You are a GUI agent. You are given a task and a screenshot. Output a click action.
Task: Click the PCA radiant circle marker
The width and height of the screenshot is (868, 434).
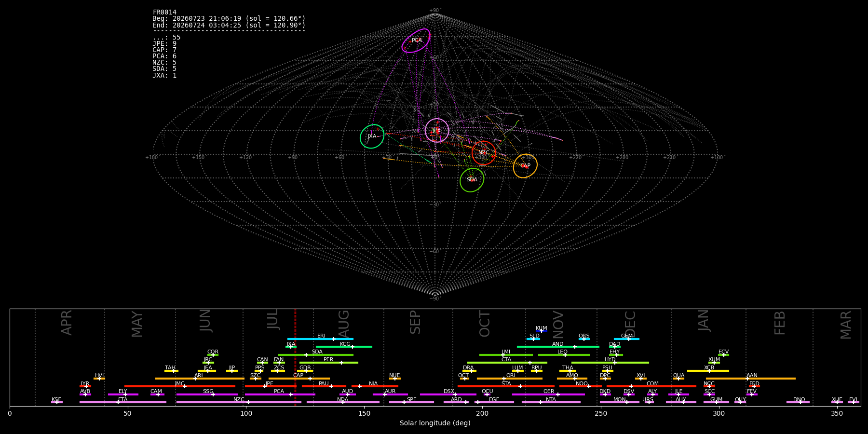point(416,41)
